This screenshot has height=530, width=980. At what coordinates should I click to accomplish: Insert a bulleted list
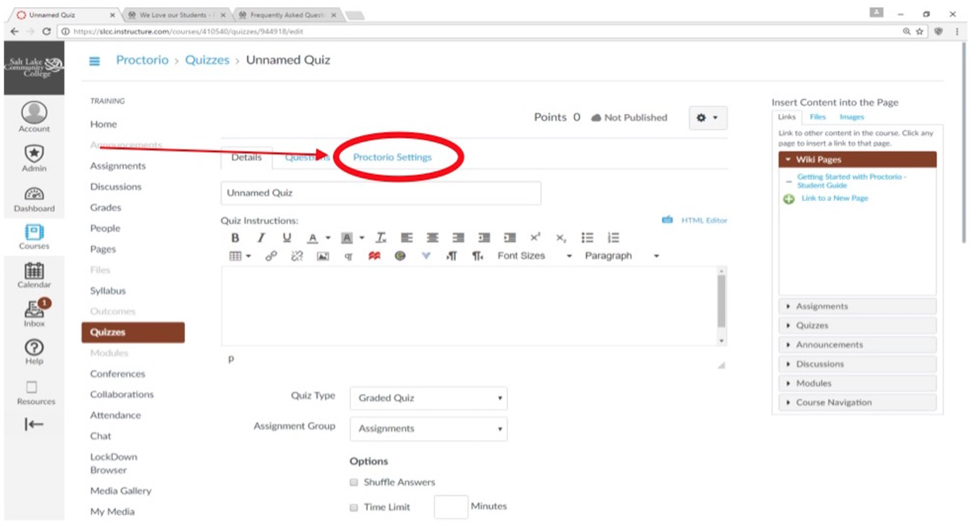click(x=588, y=238)
